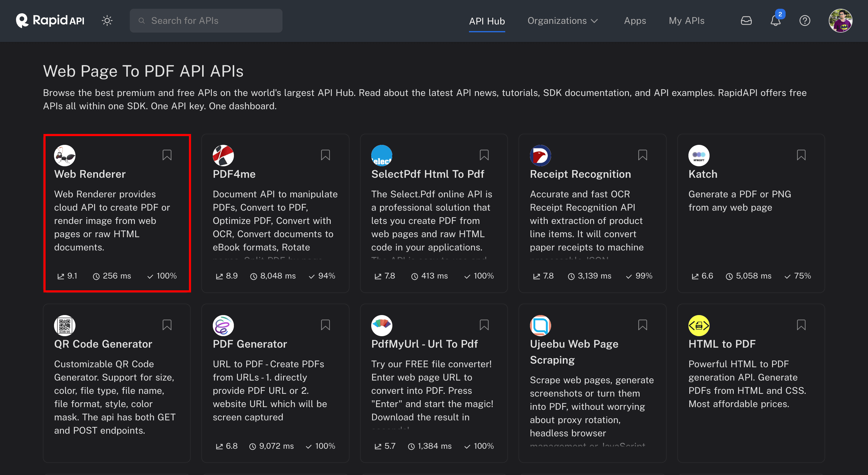Toggle the light/dark theme sun icon
Image resolution: width=868 pixels, height=475 pixels.
point(107,21)
